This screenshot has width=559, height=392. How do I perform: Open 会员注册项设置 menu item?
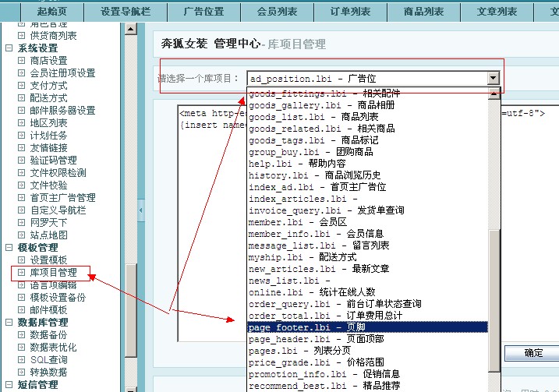coord(62,73)
